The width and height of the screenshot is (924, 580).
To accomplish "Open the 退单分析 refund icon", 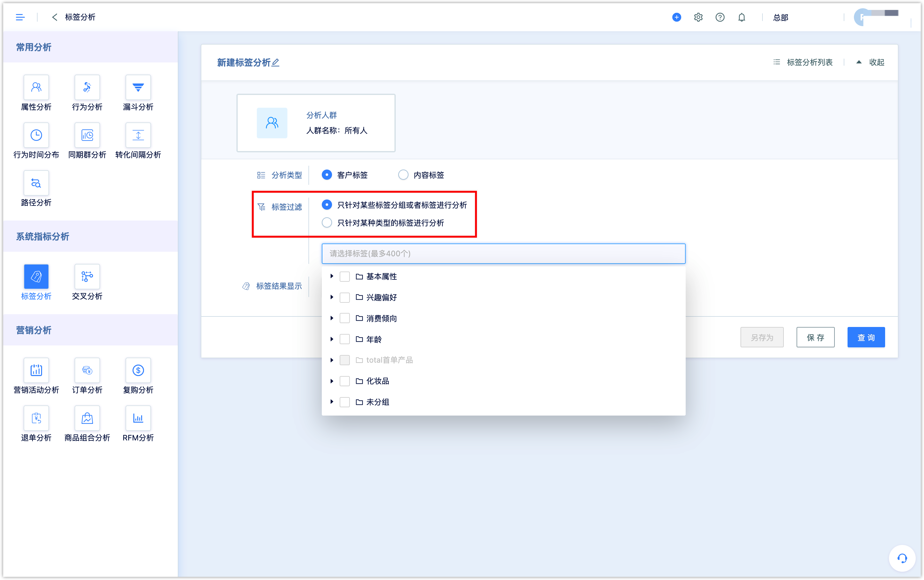I will coord(36,418).
